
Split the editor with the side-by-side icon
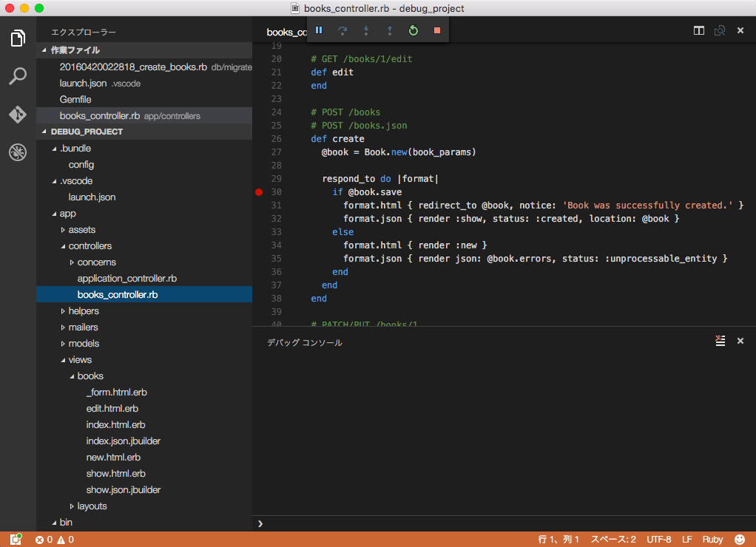pyautogui.click(x=698, y=30)
